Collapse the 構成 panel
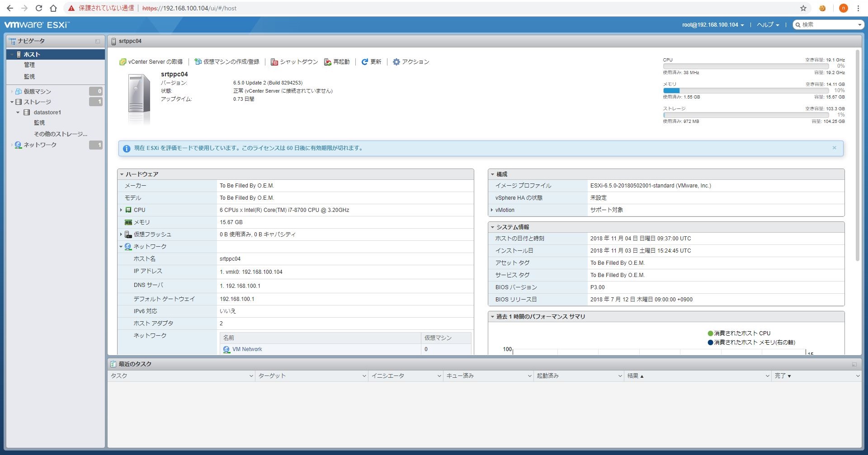Screen dimensions: 868x455 492,174
